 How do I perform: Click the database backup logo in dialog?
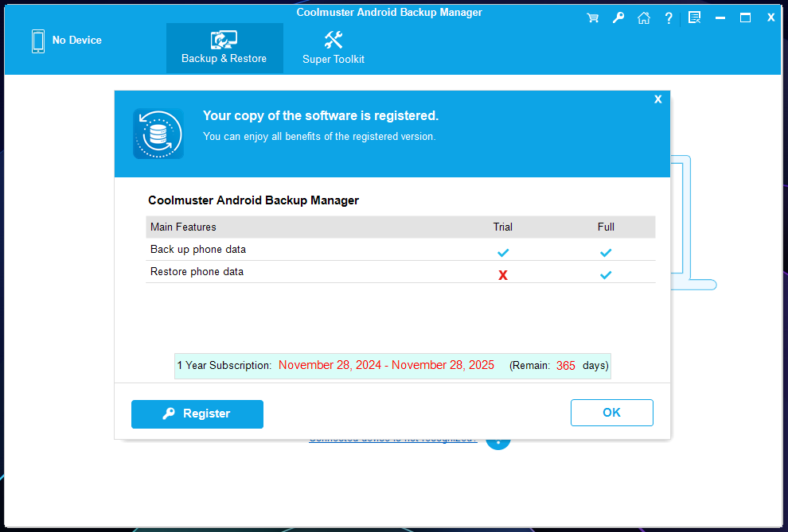pos(158,134)
